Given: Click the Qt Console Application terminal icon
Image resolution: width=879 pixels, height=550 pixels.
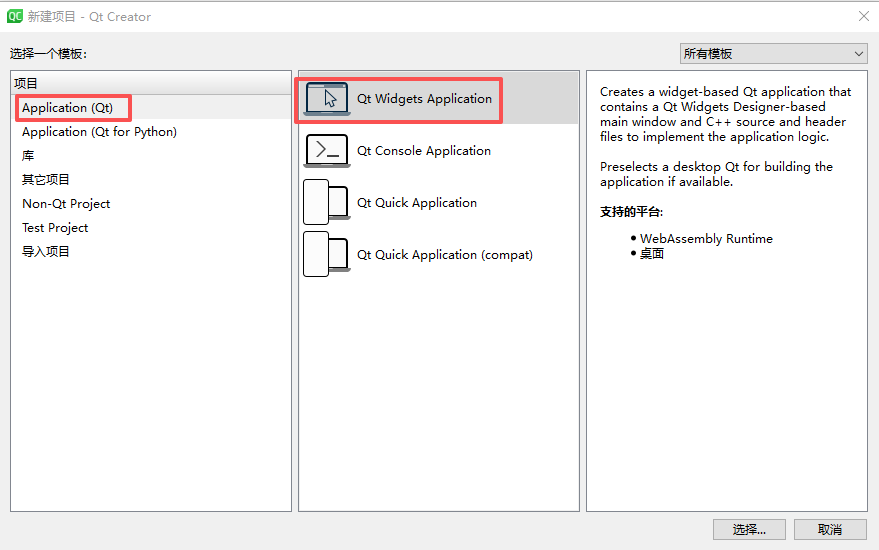Looking at the screenshot, I should pyautogui.click(x=327, y=151).
